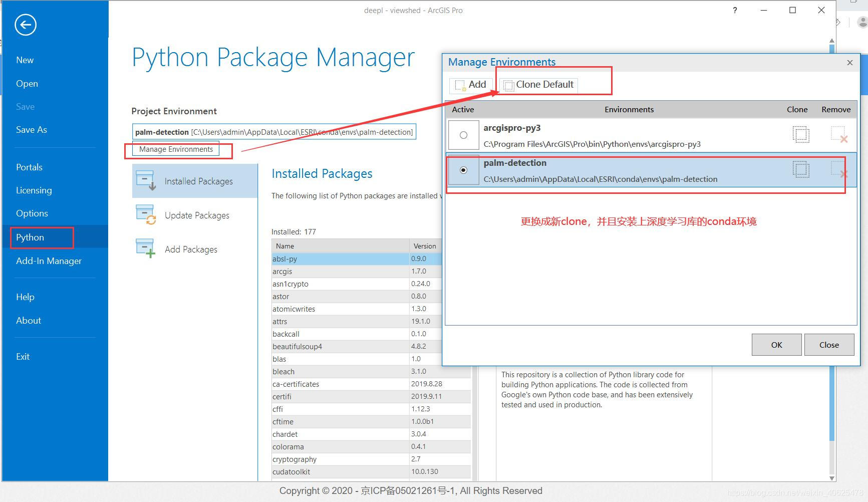This screenshot has height=502, width=868.
Task: Select the astor package row
Action: [x=357, y=297]
